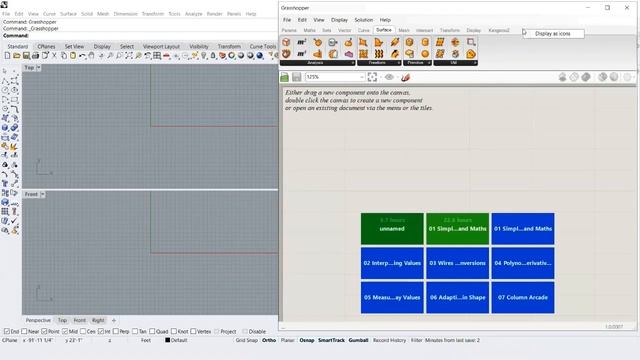Image resolution: width=640 pixels, height=360 pixels.
Task: Expand the Primitive group panel in Grasshopper
Action: [429, 63]
